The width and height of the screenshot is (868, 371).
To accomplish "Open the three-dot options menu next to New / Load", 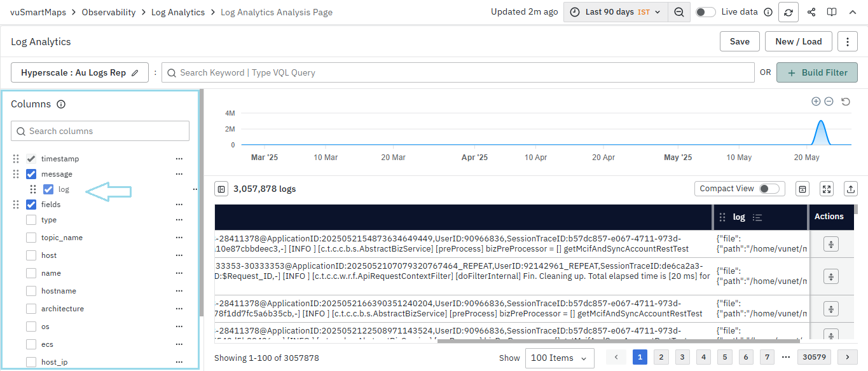I will 847,42.
